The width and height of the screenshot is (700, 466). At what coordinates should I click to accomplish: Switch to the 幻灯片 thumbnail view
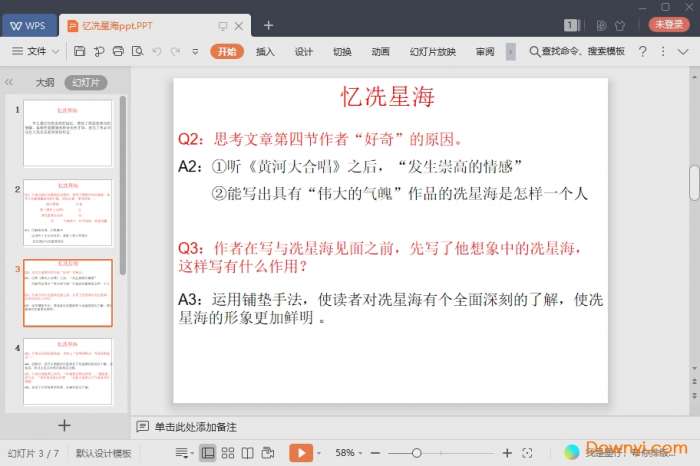86,83
